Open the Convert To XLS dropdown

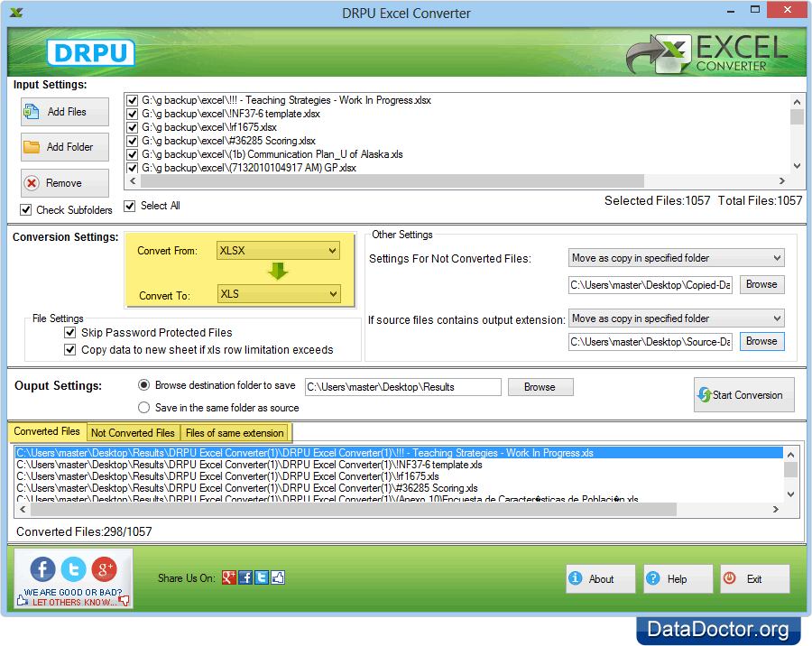coord(278,294)
